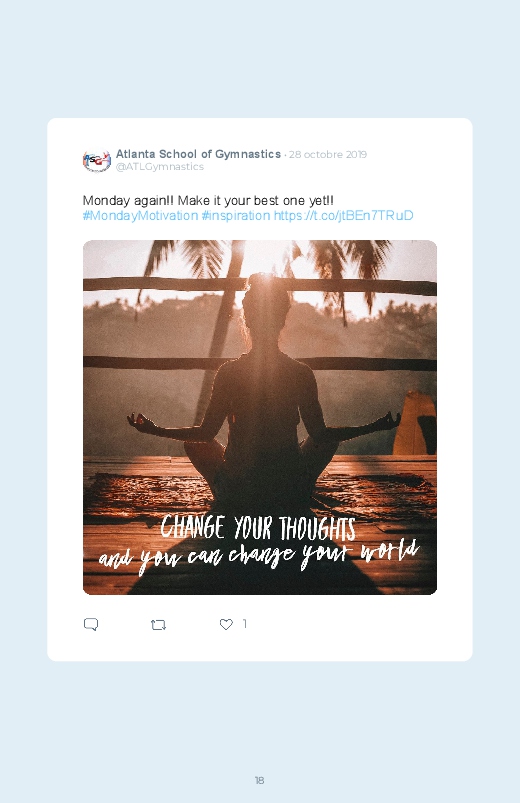
Task: Like the tweet with the heart icon
Action: click(226, 624)
